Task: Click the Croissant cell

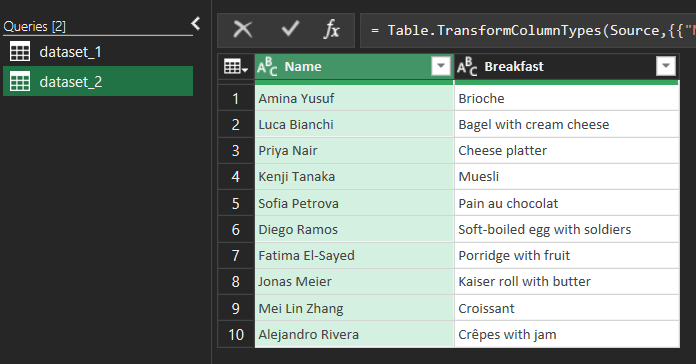Action: [567, 308]
